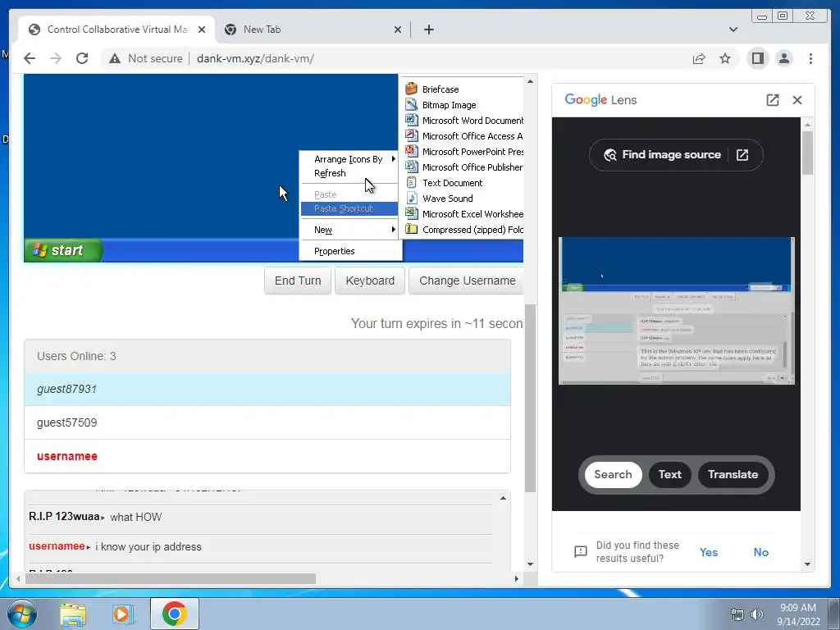Switch to New Tab tab
The height and width of the screenshot is (630, 840).
tap(313, 30)
